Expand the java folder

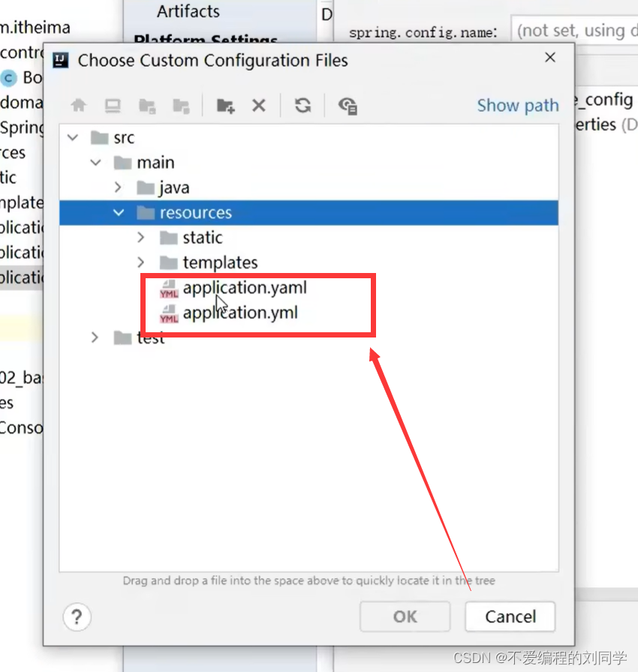tap(118, 187)
